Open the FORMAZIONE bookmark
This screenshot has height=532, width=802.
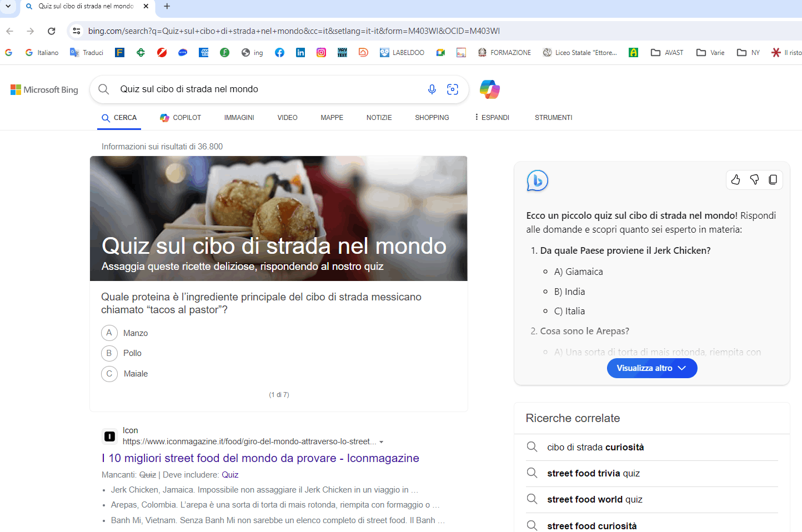tap(504, 52)
